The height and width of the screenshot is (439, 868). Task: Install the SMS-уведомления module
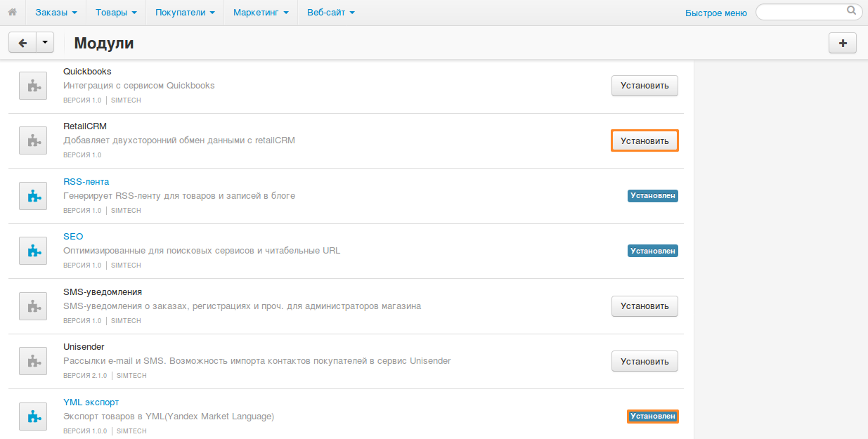pos(644,306)
